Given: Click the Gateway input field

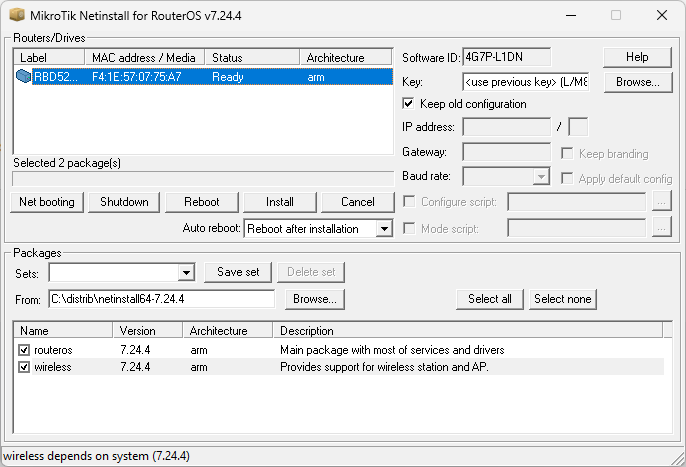Looking at the screenshot, I should 506,152.
